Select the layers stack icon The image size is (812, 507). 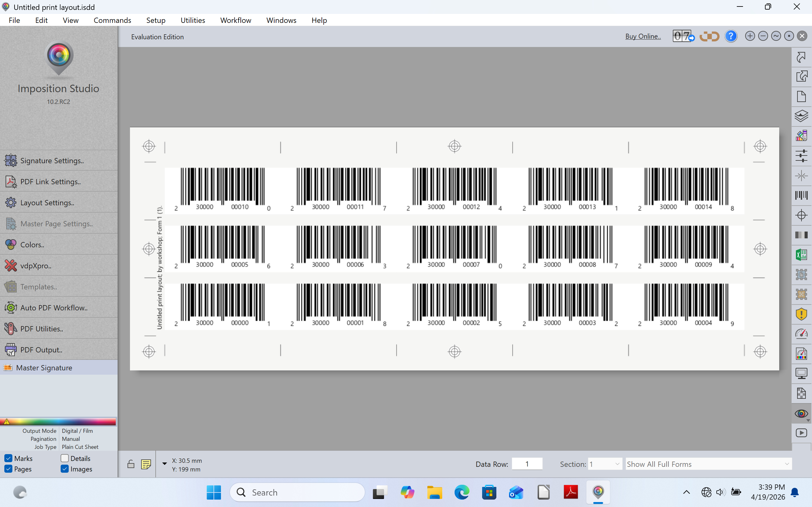click(x=801, y=116)
